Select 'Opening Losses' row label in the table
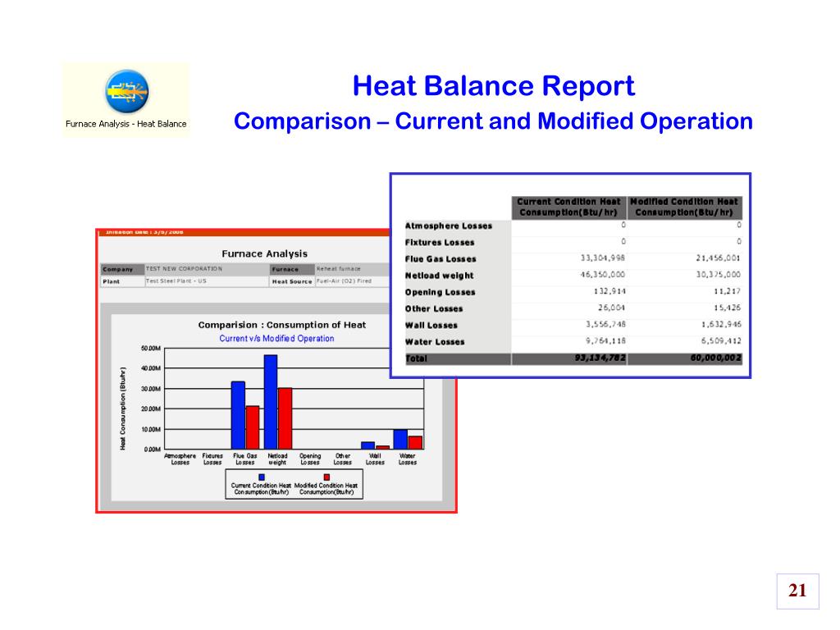 click(x=440, y=293)
